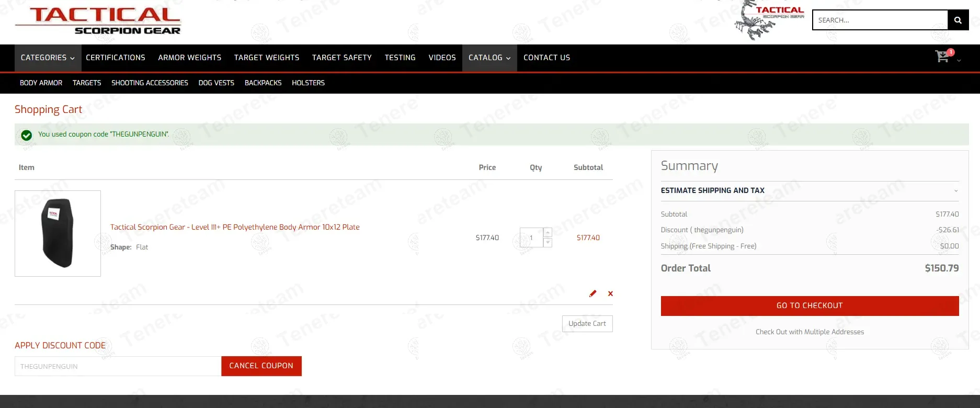Click the quantity input field
Viewport: 980px width, 408px height.
pyautogui.click(x=531, y=237)
